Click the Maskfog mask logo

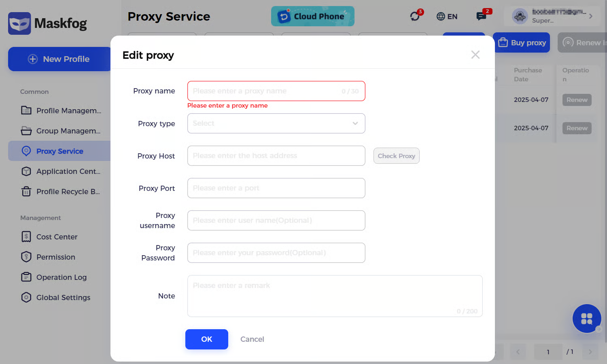pos(19,23)
